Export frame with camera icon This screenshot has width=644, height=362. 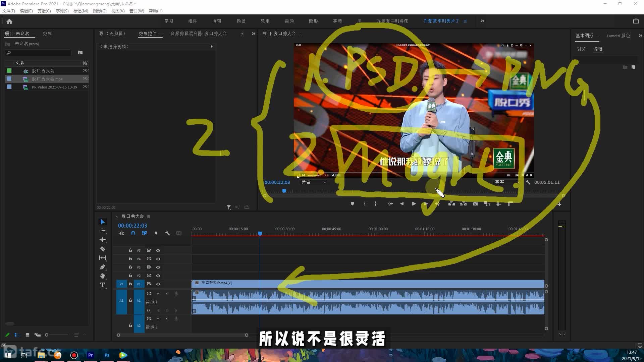coord(475,204)
